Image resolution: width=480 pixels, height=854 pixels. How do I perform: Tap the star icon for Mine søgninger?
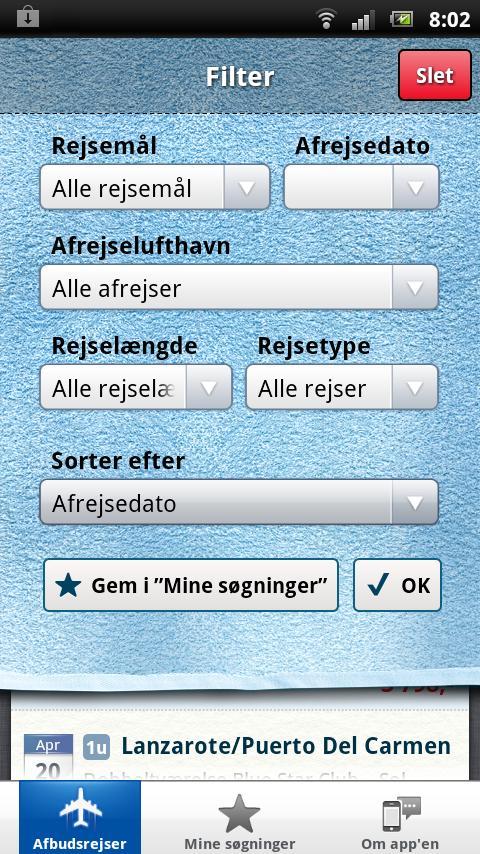point(239,813)
